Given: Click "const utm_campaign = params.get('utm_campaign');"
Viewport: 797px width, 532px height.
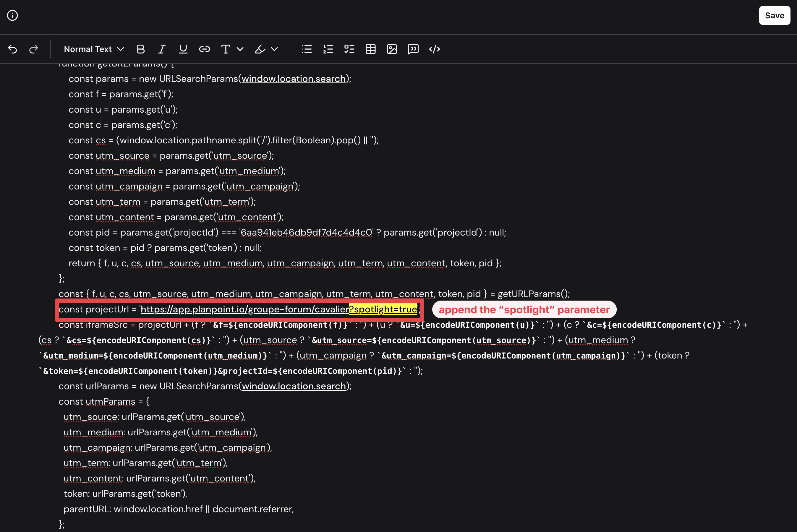Looking at the screenshot, I should coord(184,186).
